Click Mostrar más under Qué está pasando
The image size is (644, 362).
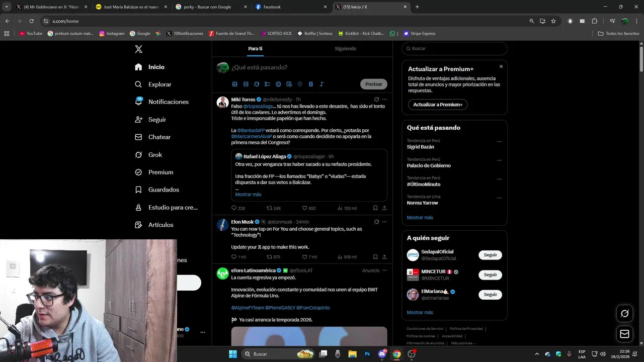tap(420, 218)
